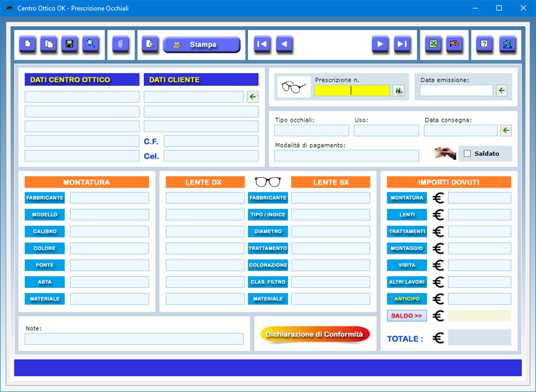
Task: Click the PONTE label button
Action: (x=45, y=265)
